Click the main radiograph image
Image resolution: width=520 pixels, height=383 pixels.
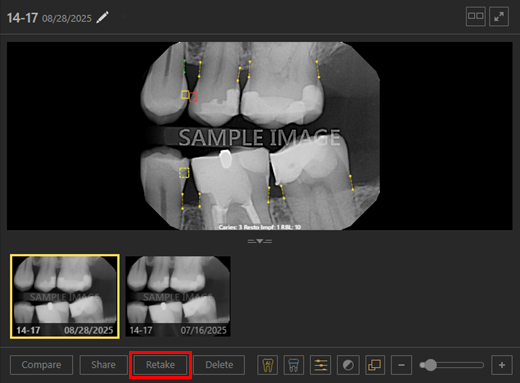pos(260,136)
